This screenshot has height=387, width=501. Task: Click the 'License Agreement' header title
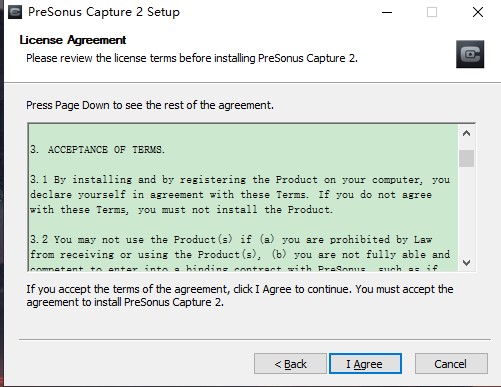(73, 40)
